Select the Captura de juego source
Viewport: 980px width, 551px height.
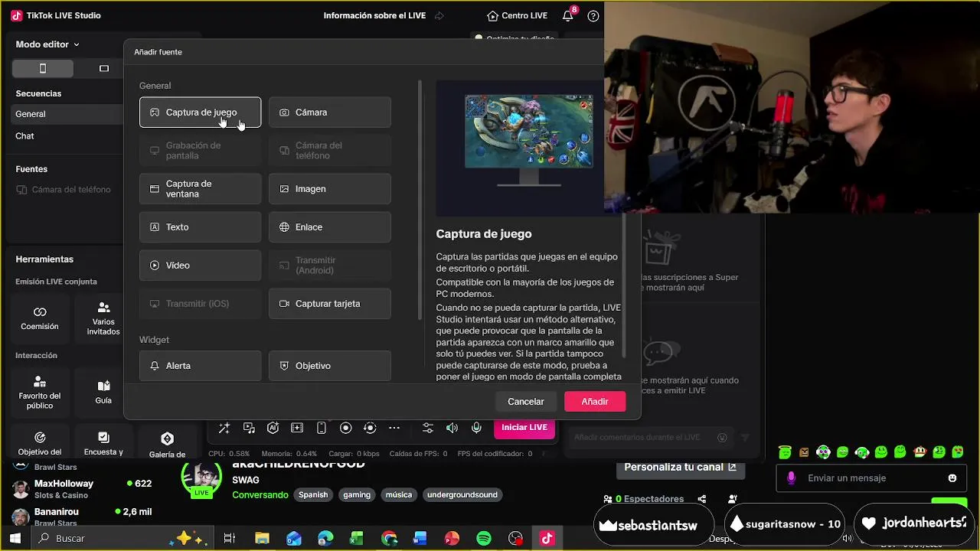coord(200,112)
